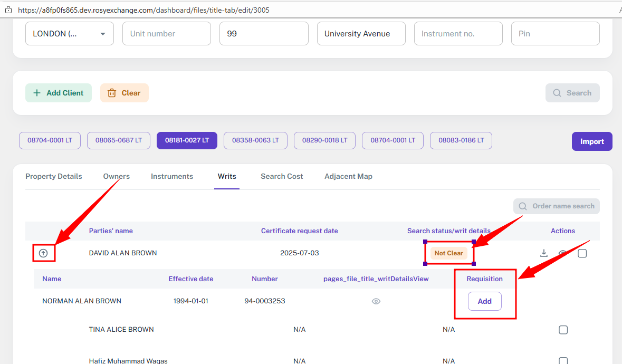Select the 08358-0063 LT chip
Screen dimensions: 622x364
(255, 140)
